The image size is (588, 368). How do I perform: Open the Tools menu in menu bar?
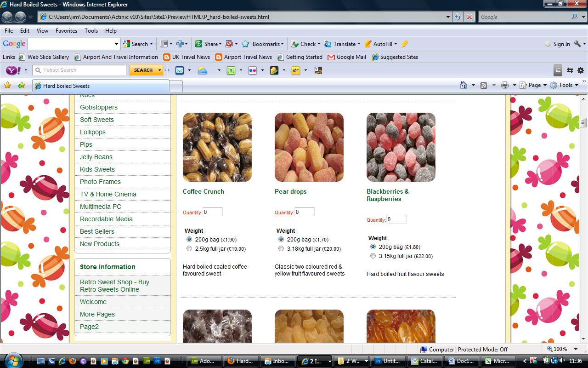coord(91,31)
